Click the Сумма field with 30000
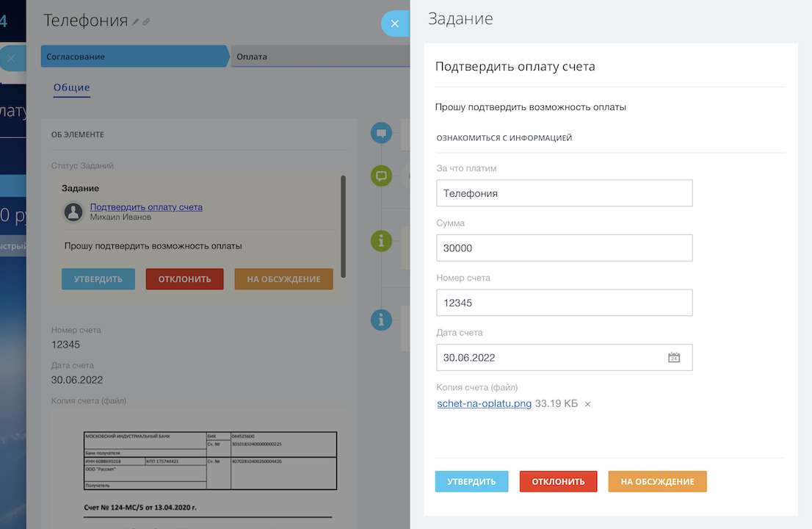812x529 pixels. 565,248
